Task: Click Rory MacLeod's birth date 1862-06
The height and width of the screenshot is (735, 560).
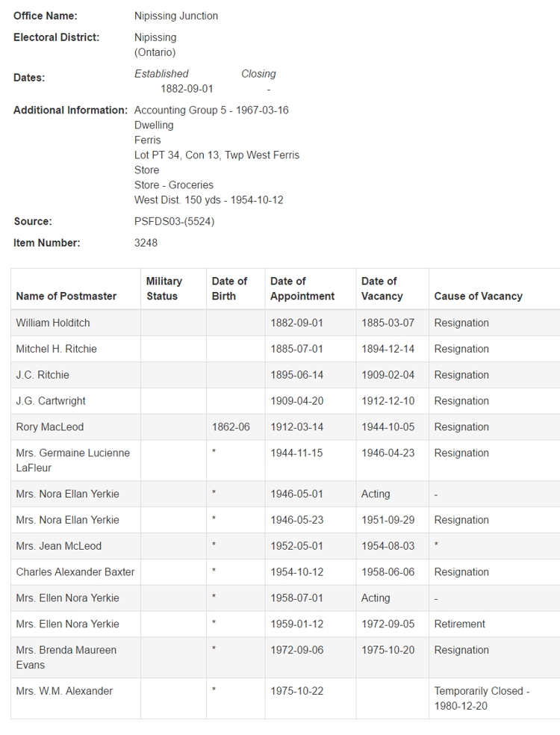Action: (x=231, y=427)
